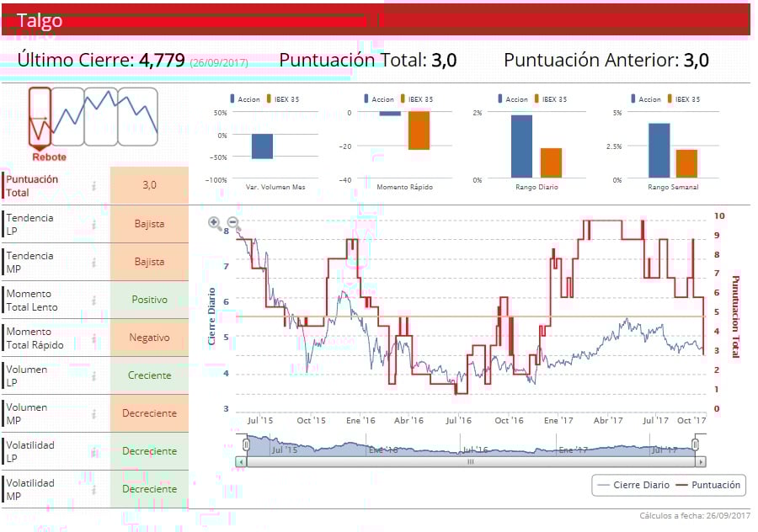The image size is (758, 532).
Task: Click Decreciente value for Volatilidad MP
Action: point(149,489)
